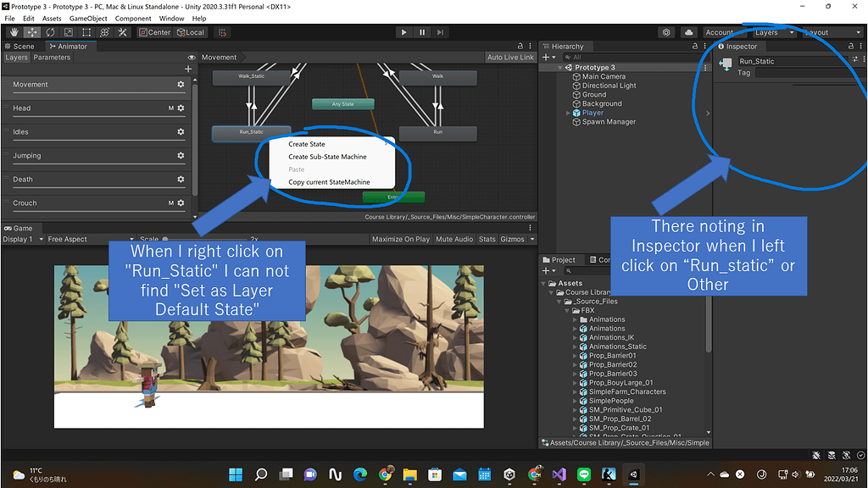Image resolution: width=868 pixels, height=488 pixels.
Task: Select the Scale tool
Action: 68,31
